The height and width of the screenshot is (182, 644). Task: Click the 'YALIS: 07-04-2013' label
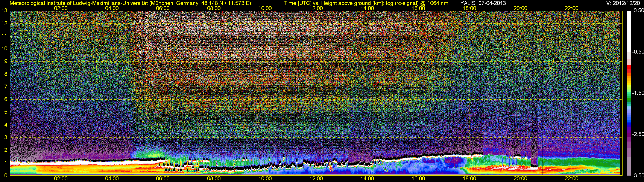(x=483, y=3)
